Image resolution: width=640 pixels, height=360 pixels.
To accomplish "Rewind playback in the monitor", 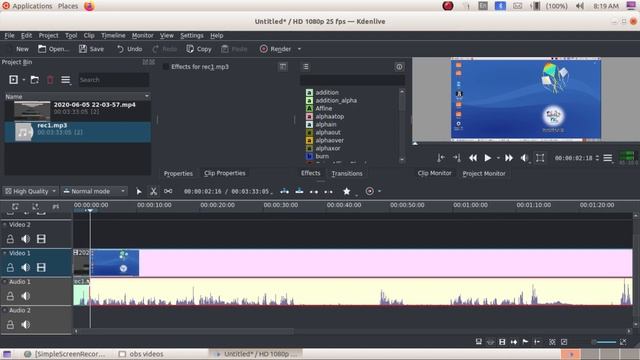I will (x=473, y=158).
